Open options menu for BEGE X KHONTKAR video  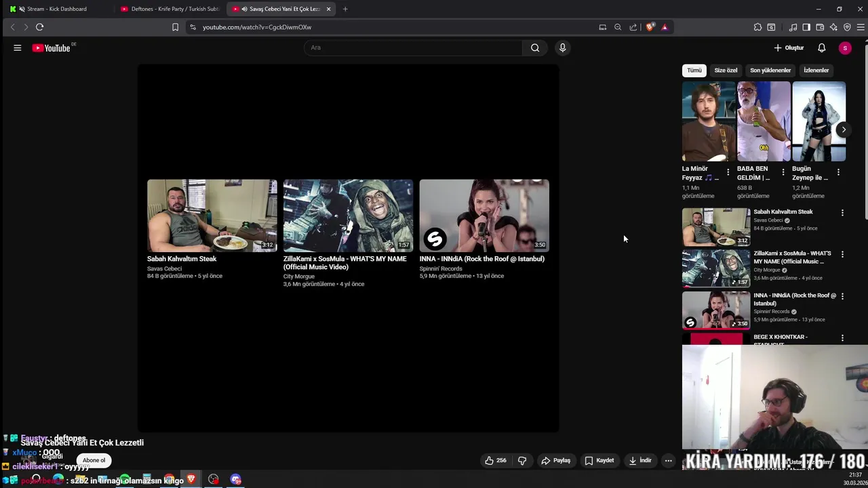(842, 338)
